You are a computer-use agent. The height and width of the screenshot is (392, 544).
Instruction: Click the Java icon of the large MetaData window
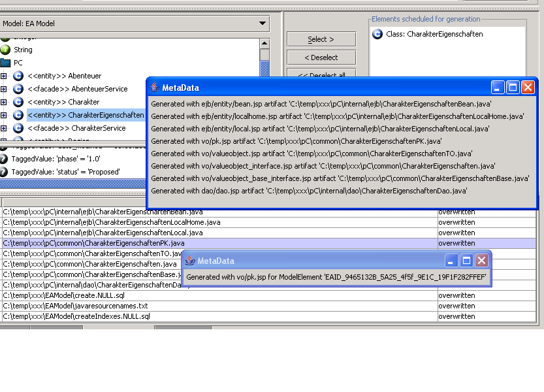[155, 88]
